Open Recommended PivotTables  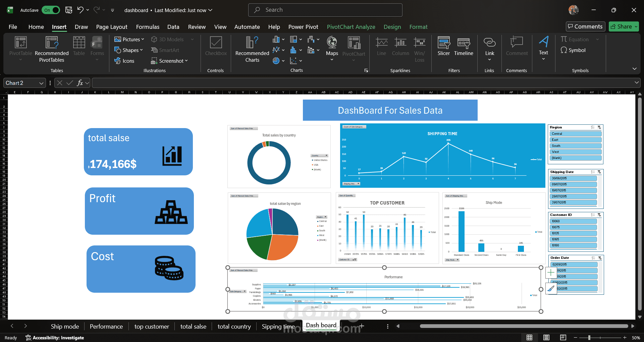point(52,49)
